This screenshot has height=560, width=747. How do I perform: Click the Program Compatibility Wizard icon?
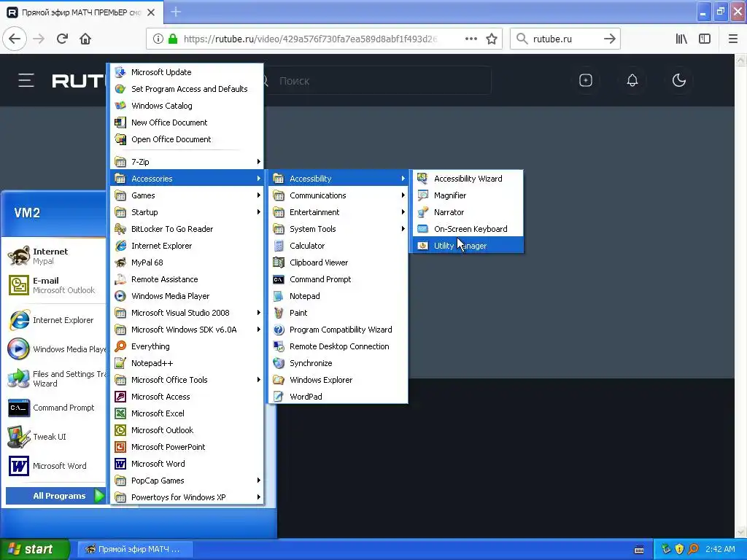pos(279,330)
